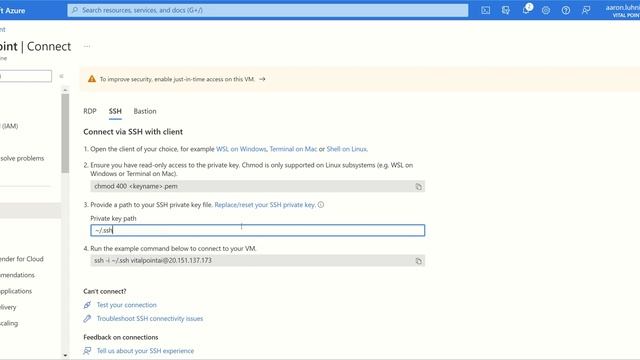This screenshot has width=640, height=360.
Task: Click the Test your connection plug icon
Action: pyautogui.click(x=87, y=305)
